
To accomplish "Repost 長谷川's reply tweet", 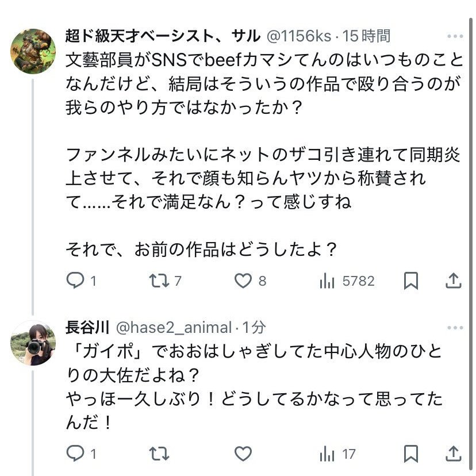I will pos(158,454).
